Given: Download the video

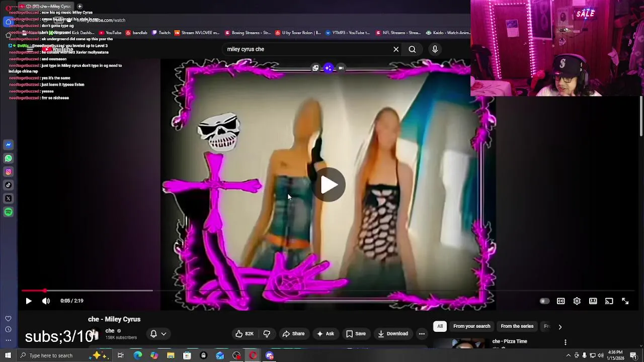Looking at the screenshot, I should point(393,334).
